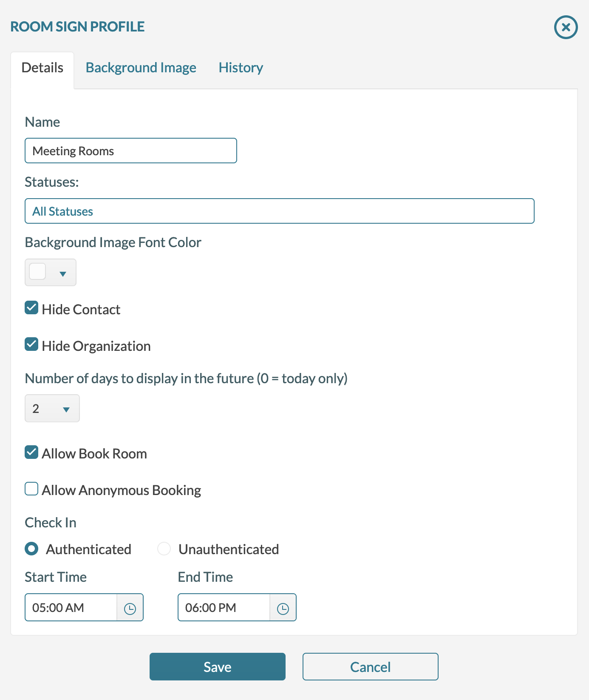Choose Unauthenticated check-in option
The height and width of the screenshot is (700, 589).
pos(164,549)
